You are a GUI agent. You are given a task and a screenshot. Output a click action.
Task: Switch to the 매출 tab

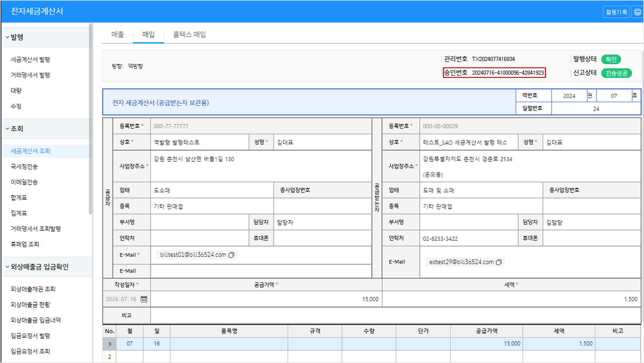[x=117, y=35]
